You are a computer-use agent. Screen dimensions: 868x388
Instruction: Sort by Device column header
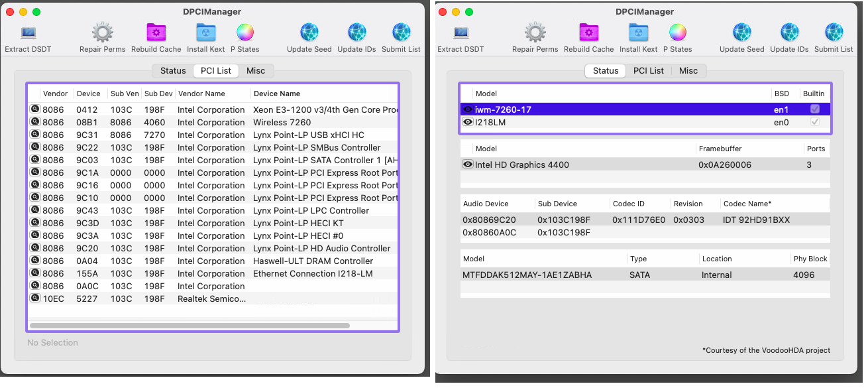[x=91, y=94]
